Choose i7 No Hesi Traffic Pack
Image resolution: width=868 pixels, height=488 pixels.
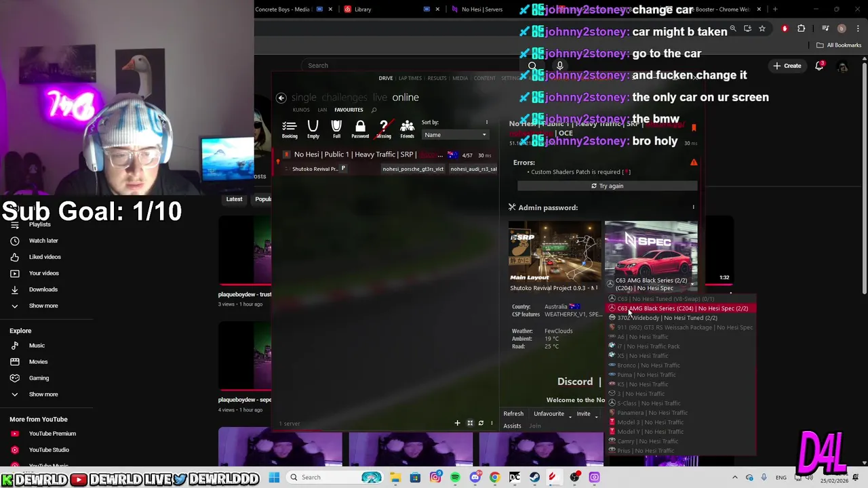(x=648, y=346)
